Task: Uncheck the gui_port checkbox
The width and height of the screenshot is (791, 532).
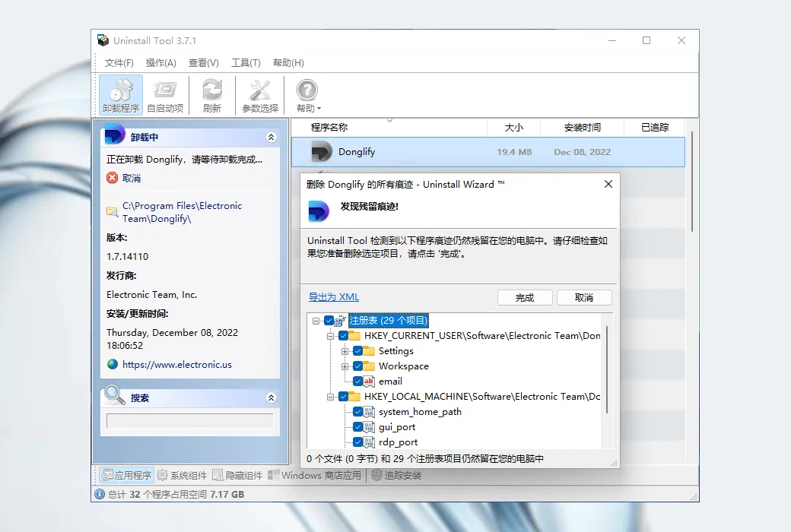Action: point(357,427)
